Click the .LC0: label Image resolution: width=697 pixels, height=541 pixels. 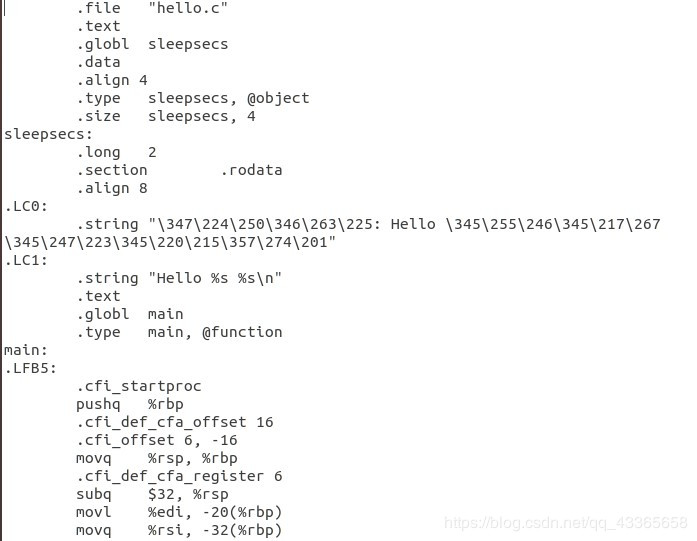click(x=26, y=206)
